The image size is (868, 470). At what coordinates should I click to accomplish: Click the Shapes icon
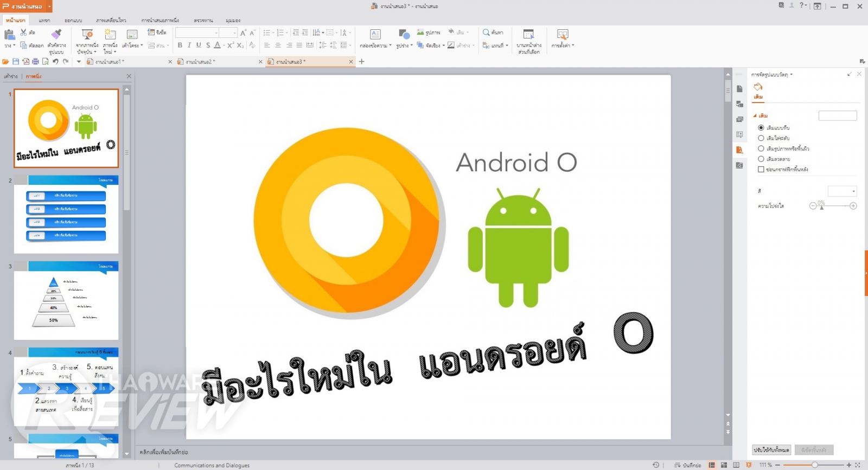404,35
